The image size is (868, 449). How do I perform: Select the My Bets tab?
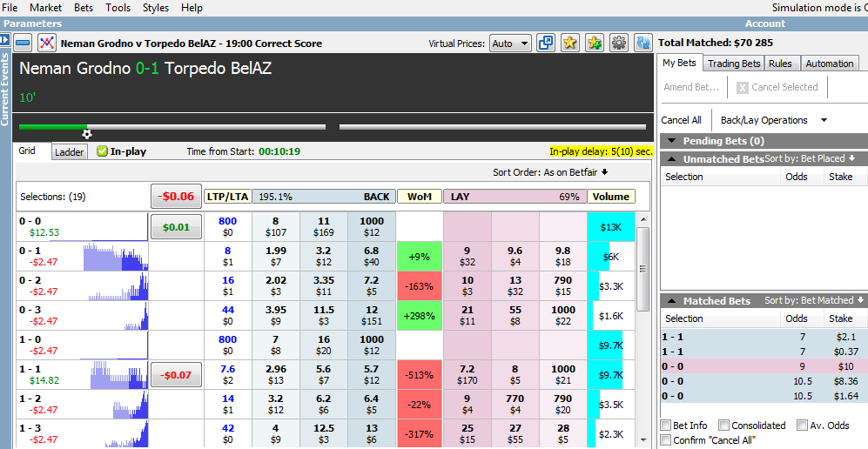point(679,63)
